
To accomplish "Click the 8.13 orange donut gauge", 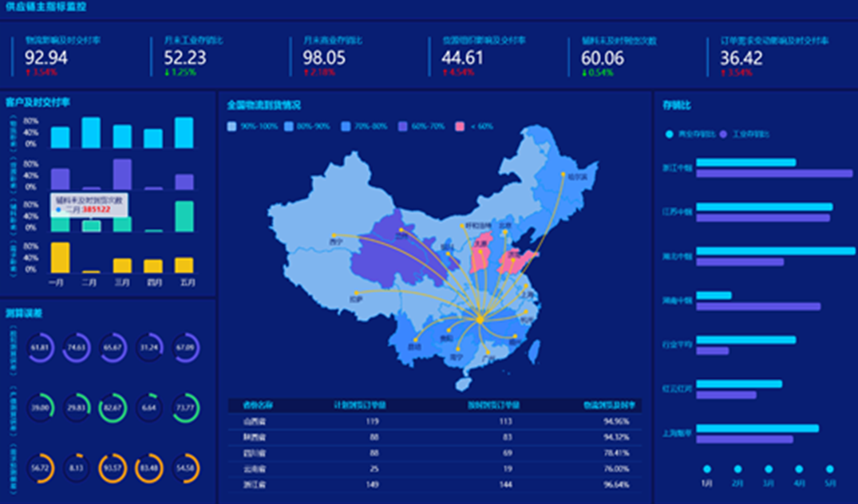I will click(76, 468).
